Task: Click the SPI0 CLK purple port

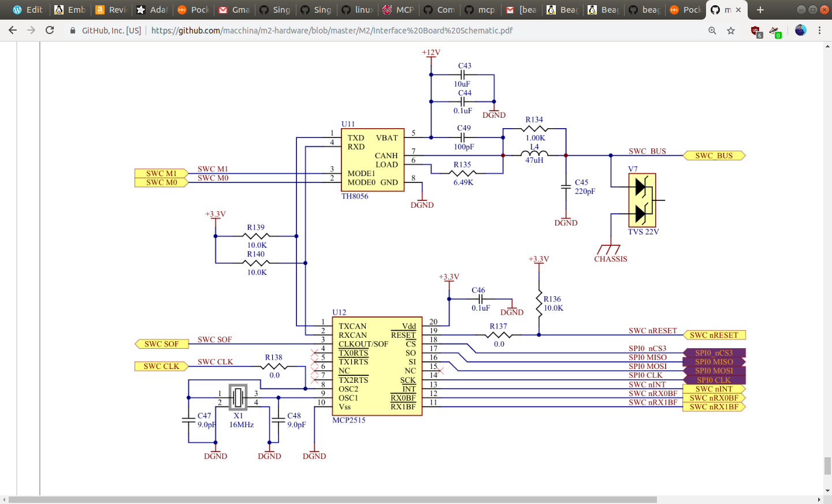Action: tap(714, 380)
